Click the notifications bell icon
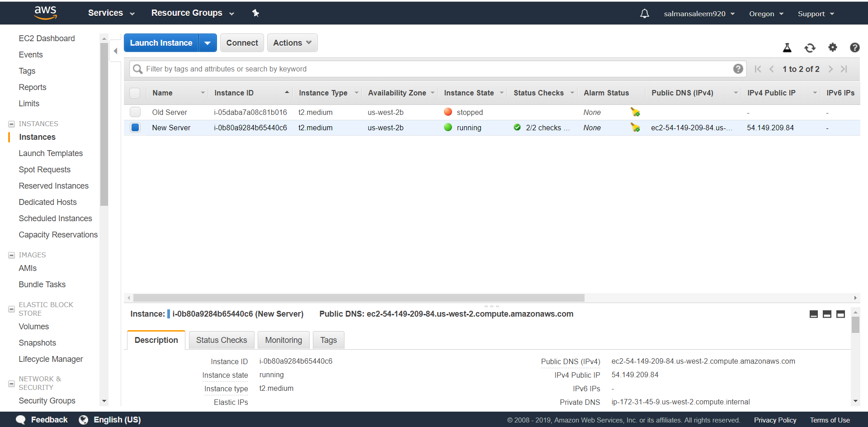Viewport: 868px width, 427px height. point(644,14)
